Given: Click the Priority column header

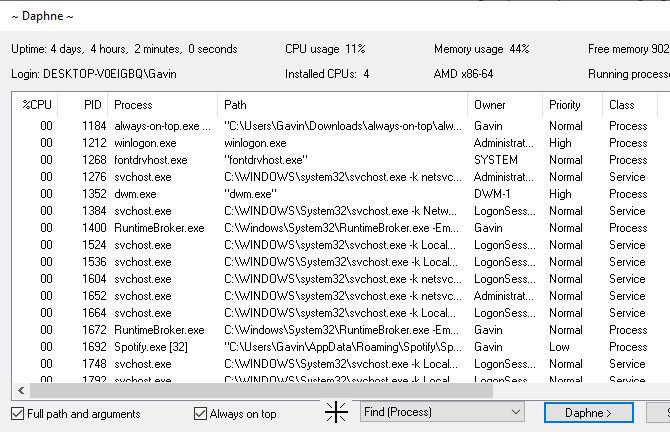Looking at the screenshot, I should pyautogui.click(x=565, y=105).
